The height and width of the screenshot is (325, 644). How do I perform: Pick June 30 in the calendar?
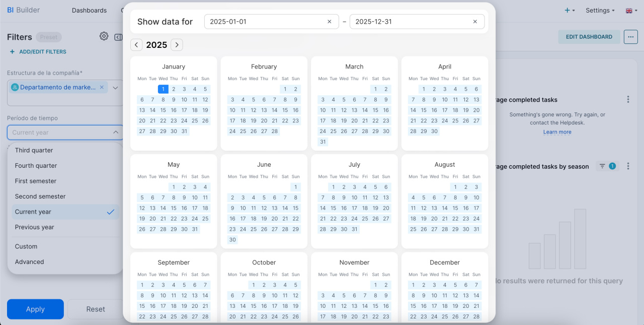(232, 240)
